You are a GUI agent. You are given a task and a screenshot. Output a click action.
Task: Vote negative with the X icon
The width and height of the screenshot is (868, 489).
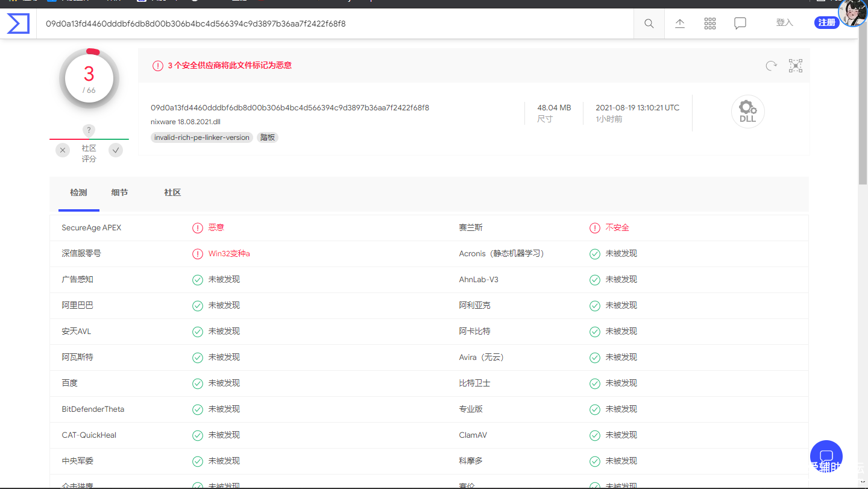pos(63,150)
